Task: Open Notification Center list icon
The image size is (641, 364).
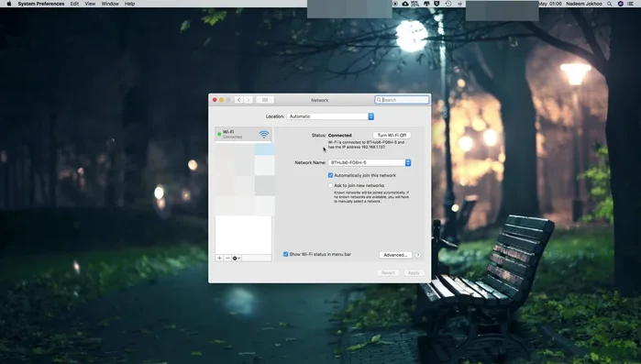Action: (x=631, y=4)
